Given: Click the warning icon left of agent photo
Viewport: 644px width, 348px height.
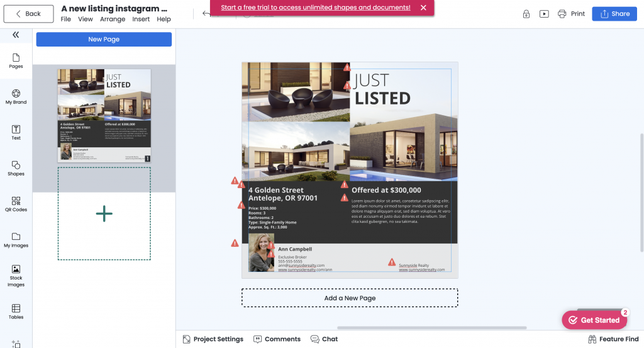Looking at the screenshot, I should click(x=235, y=244).
